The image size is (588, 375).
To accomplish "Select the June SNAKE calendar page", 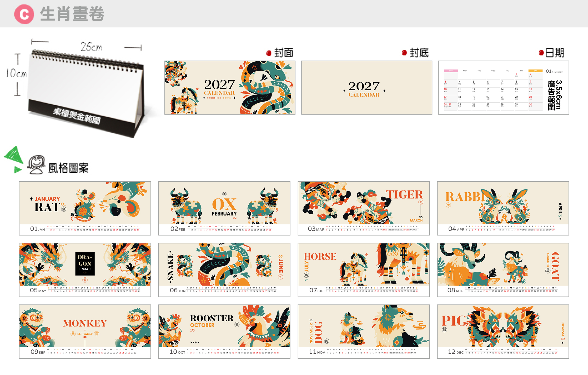I will point(224,270).
